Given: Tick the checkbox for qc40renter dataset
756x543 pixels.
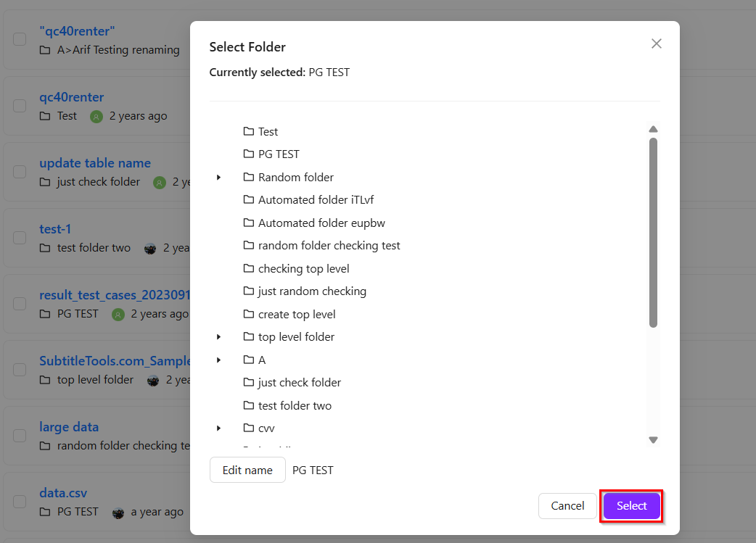Looking at the screenshot, I should (20, 106).
